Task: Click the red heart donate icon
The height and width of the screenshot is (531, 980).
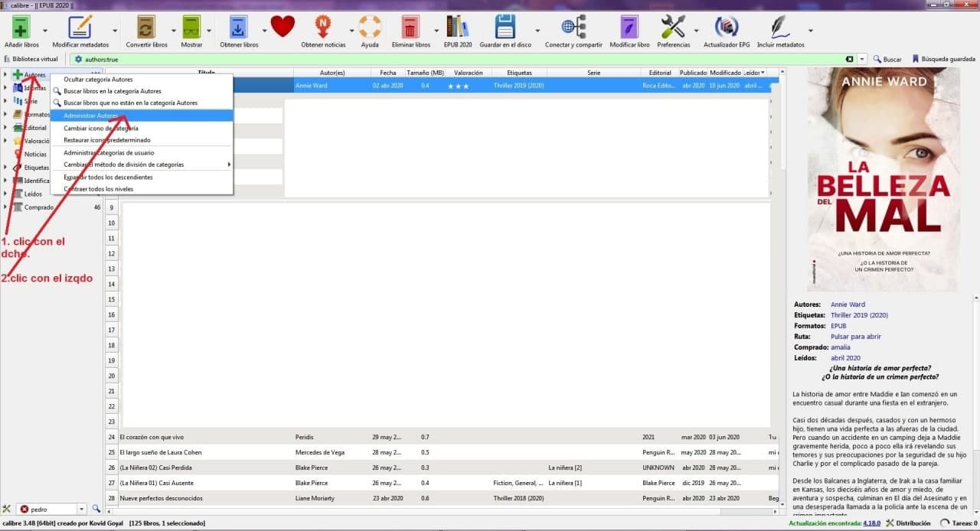Action: 283,27
